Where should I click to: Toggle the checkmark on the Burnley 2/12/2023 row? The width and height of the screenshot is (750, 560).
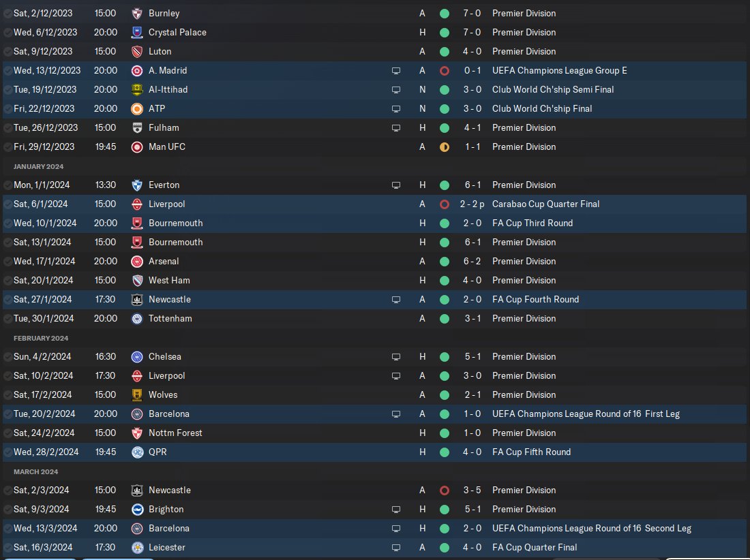coord(7,14)
